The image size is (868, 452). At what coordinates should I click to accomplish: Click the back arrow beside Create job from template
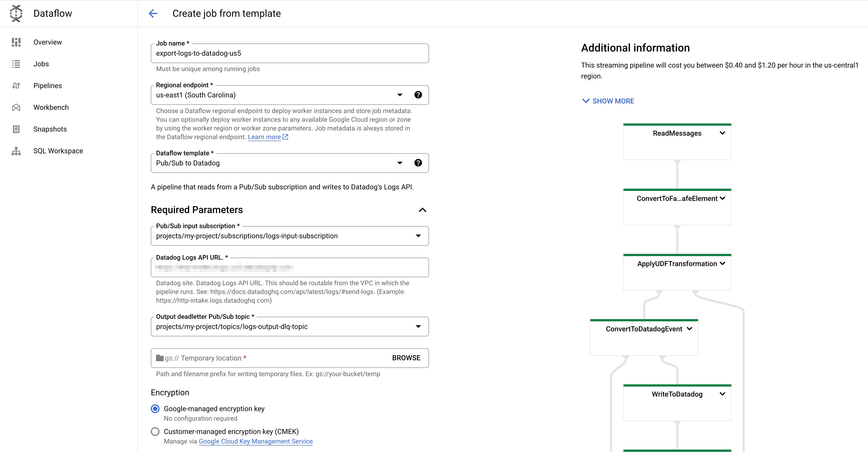[153, 13]
